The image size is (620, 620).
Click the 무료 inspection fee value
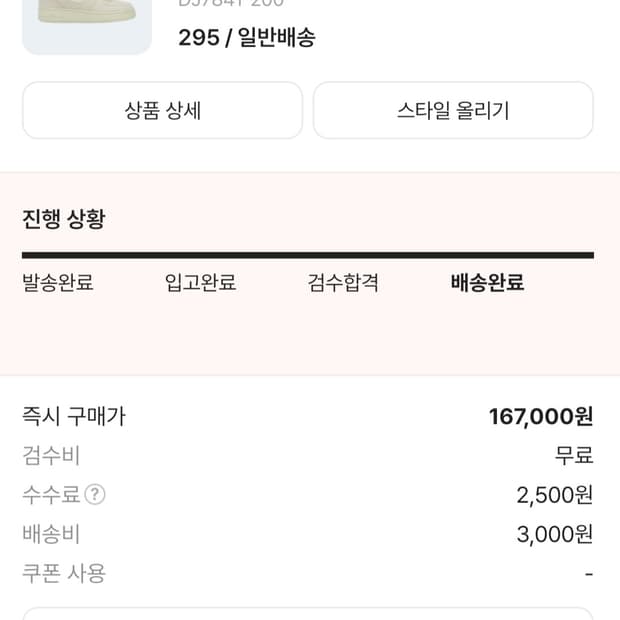pyautogui.click(x=574, y=455)
